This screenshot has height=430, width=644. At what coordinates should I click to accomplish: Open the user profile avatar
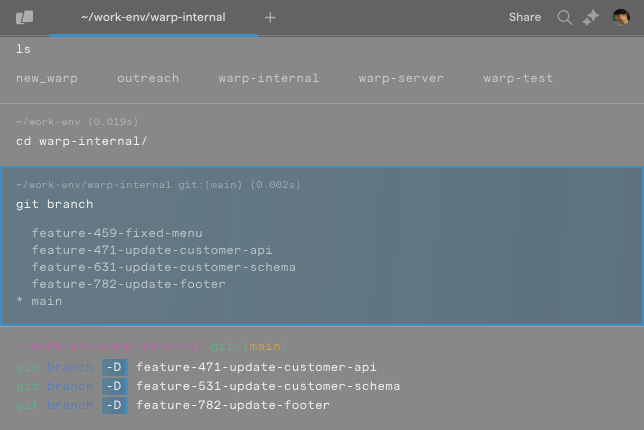click(621, 18)
